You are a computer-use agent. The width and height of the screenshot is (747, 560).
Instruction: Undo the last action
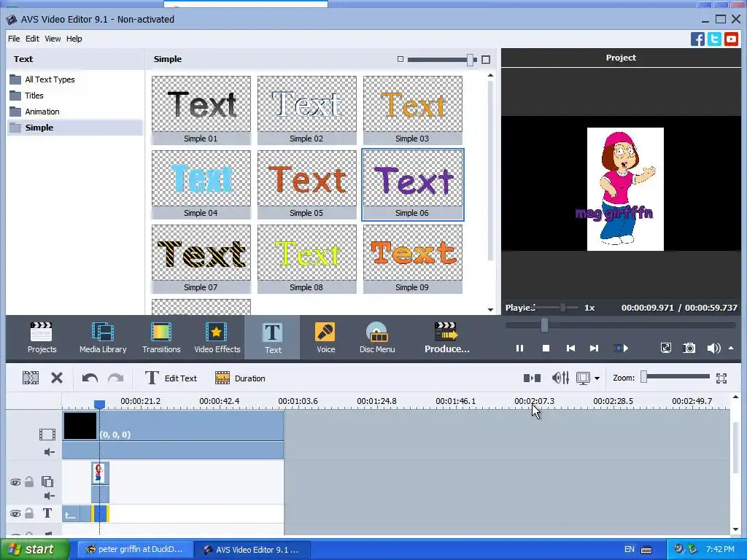tap(90, 378)
